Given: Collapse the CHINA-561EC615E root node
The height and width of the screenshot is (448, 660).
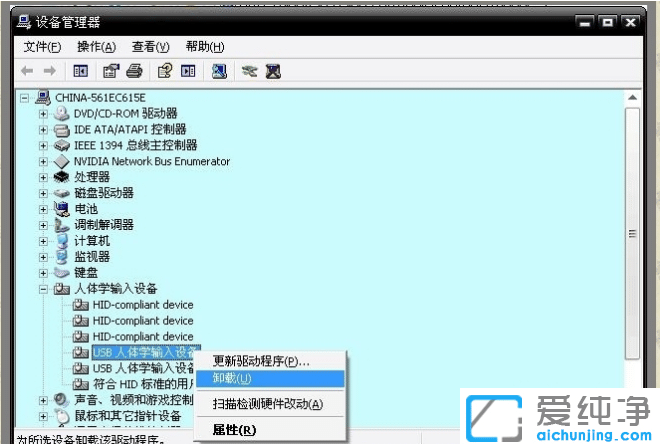Looking at the screenshot, I should 25,98.
